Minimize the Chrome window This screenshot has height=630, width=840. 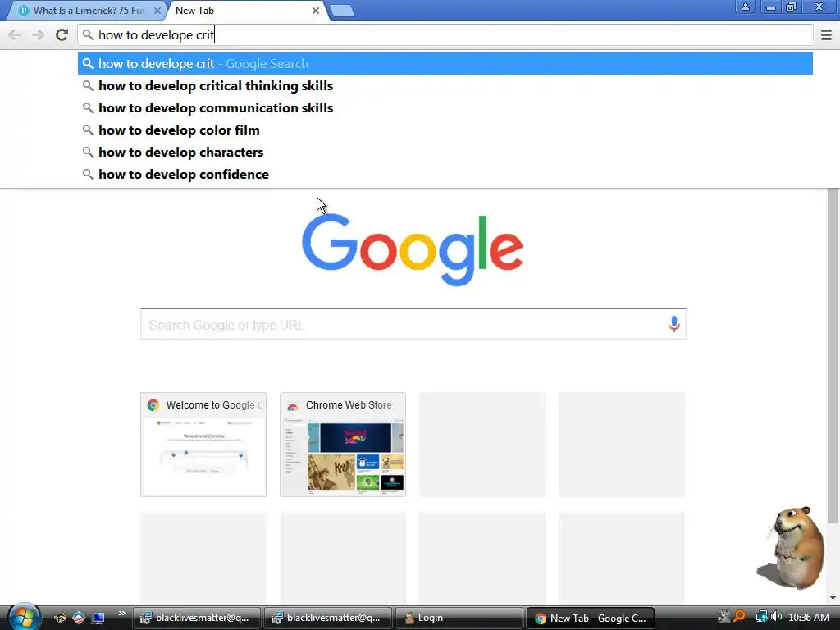pyautogui.click(x=770, y=7)
